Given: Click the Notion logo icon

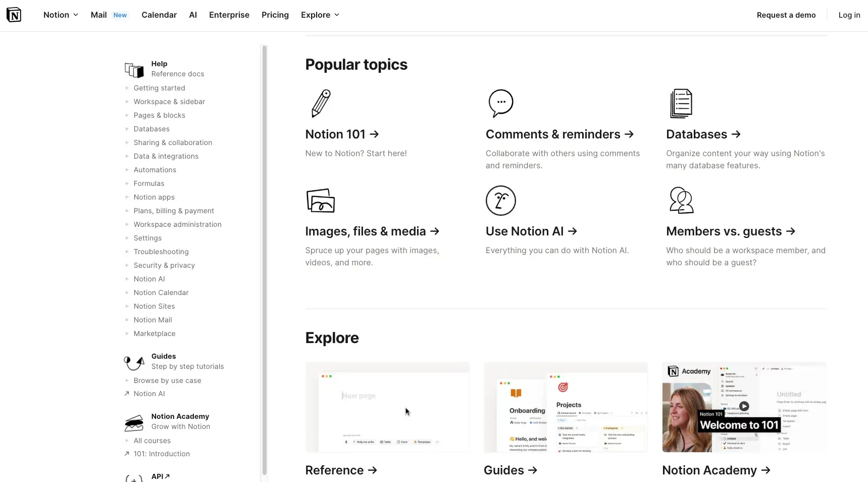Looking at the screenshot, I should click(14, 15).
